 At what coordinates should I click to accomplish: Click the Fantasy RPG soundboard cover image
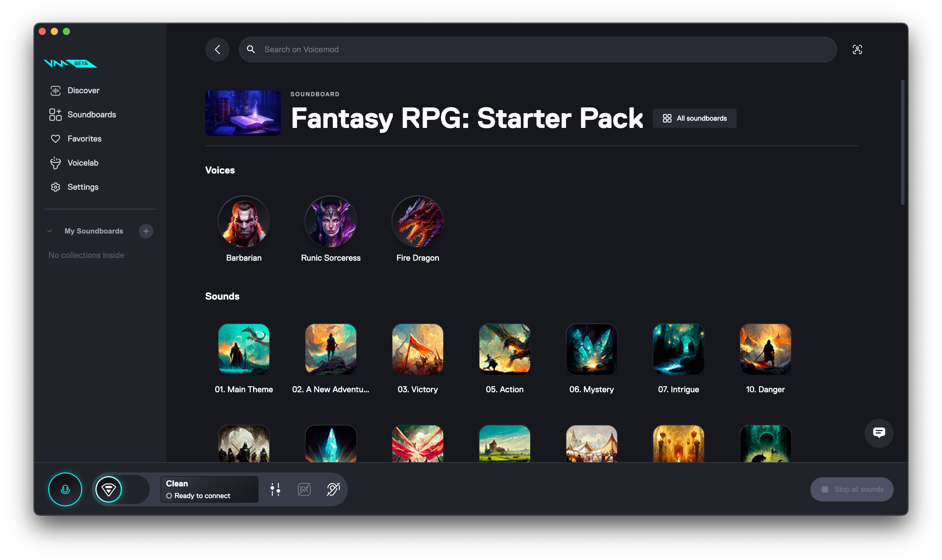[243, 113]
